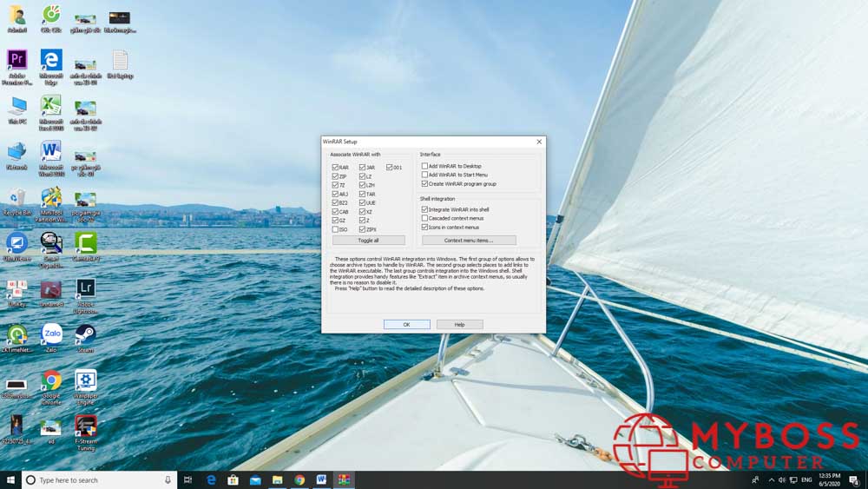
Task: Open Adobe Premiere Pro desktop shortcut
Action: 16,61
